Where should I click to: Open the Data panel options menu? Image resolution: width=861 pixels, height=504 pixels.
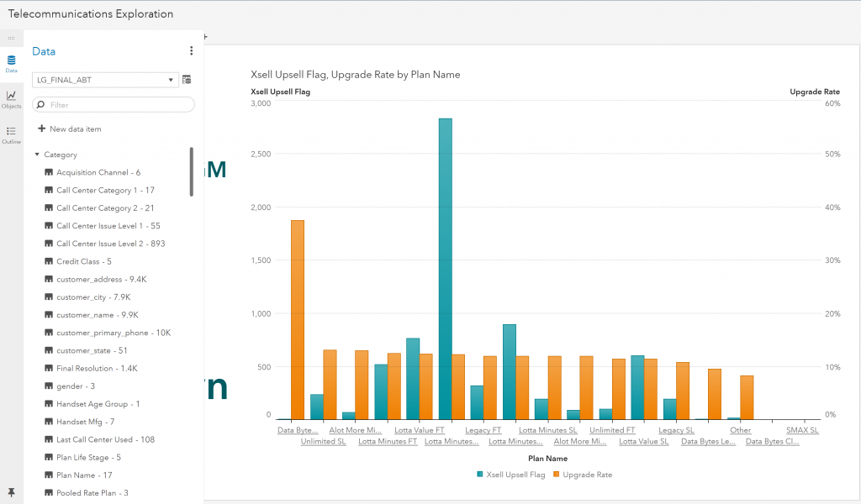pos(191,50)
